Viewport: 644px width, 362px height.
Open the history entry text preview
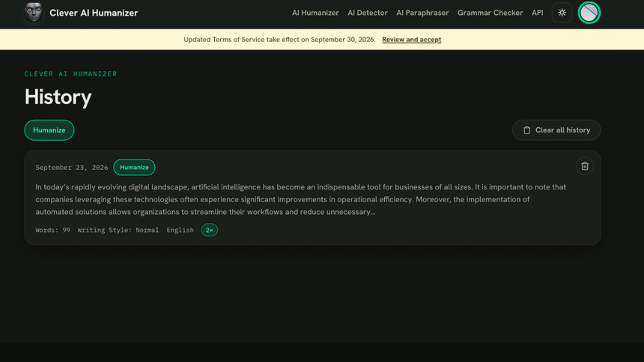click(301, 199)
